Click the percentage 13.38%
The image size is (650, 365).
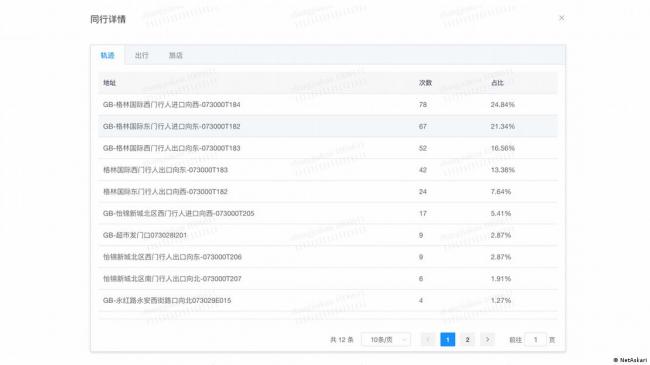pos(502,170)
